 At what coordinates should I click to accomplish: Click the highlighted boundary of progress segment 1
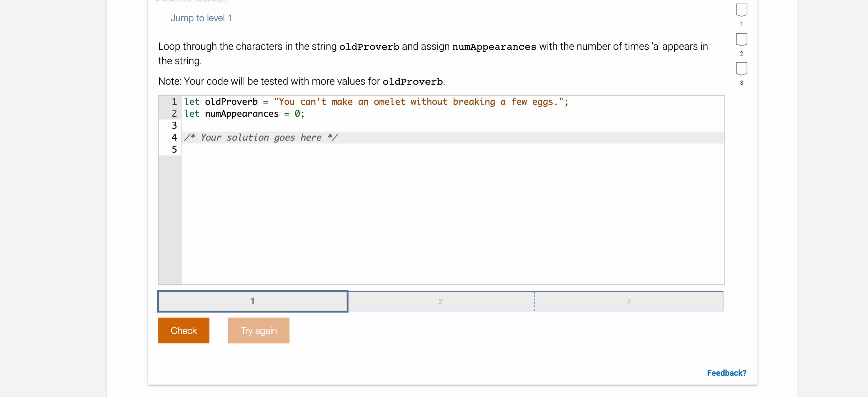347,301
